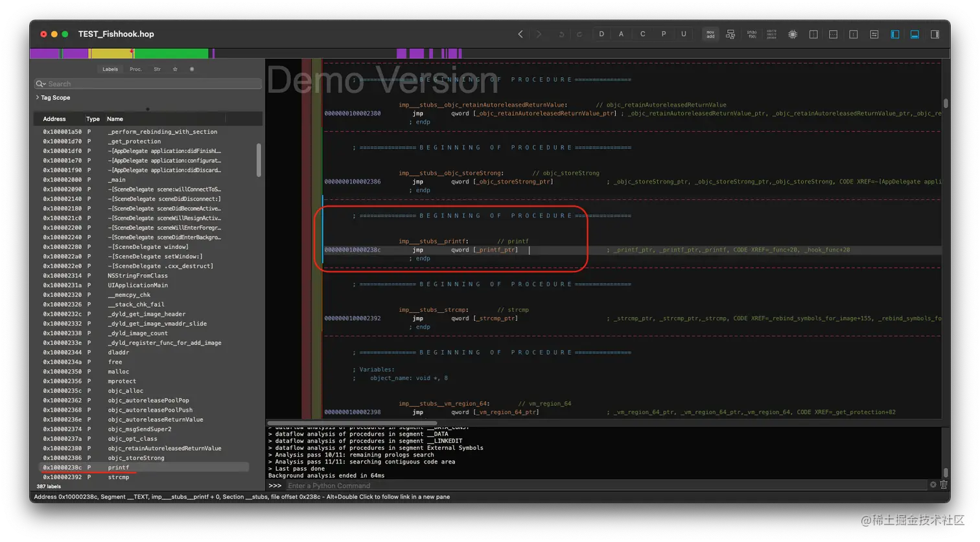Image resolution: width=980 pixels, height=542 pixels.
Task: Select the -[SceneDelegate sceneDidDisconnect:] row
Action: pyautogui.click(x=145, y=199)
